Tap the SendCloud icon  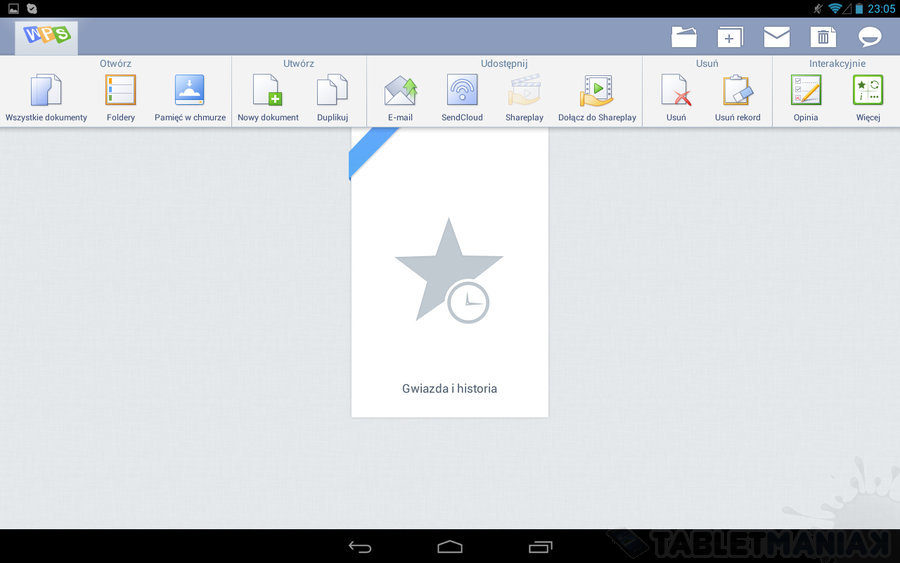pos(462,92)
